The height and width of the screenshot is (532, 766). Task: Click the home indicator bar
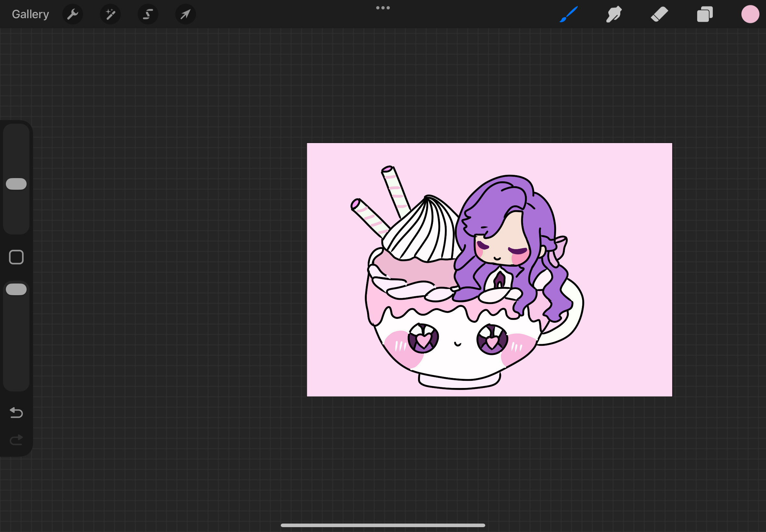point(383,525)
